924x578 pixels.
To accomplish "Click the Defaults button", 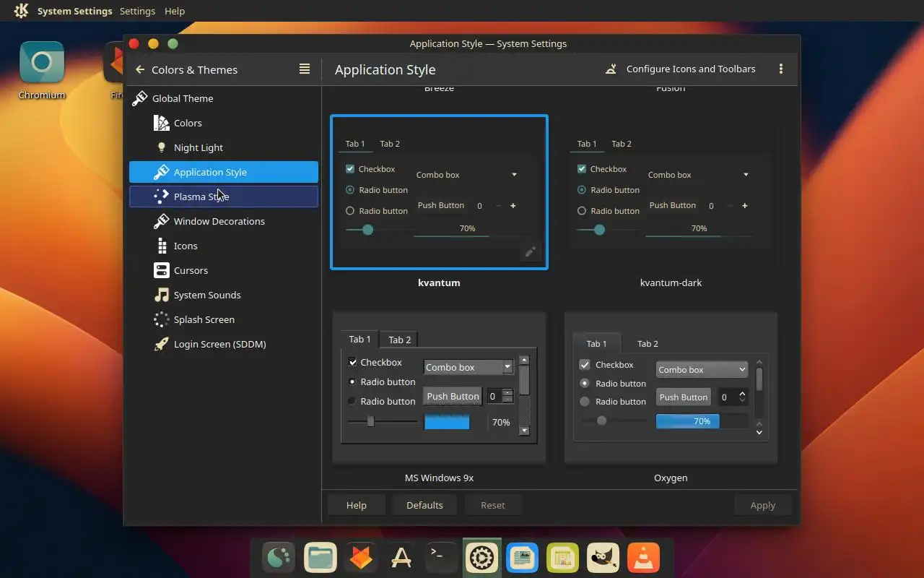I will 424,505.
